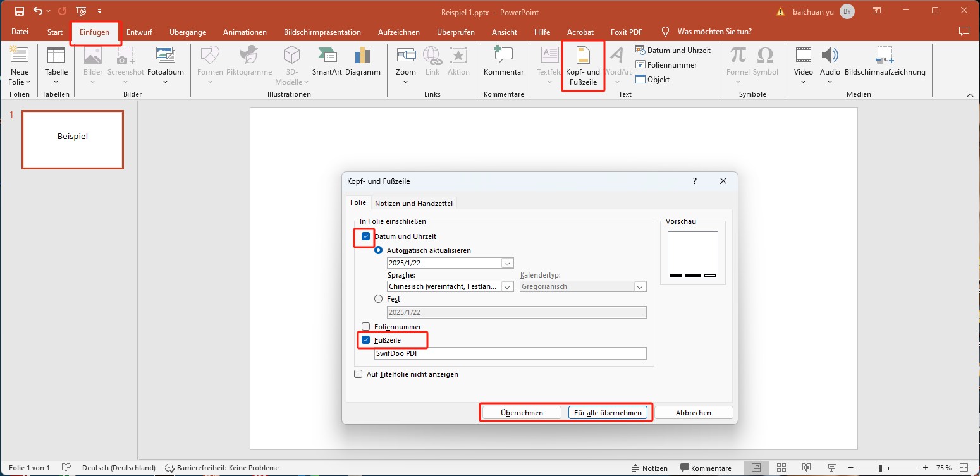
Task: Start presentation from beginning icon in title bar
Action: tap(81, 11)
